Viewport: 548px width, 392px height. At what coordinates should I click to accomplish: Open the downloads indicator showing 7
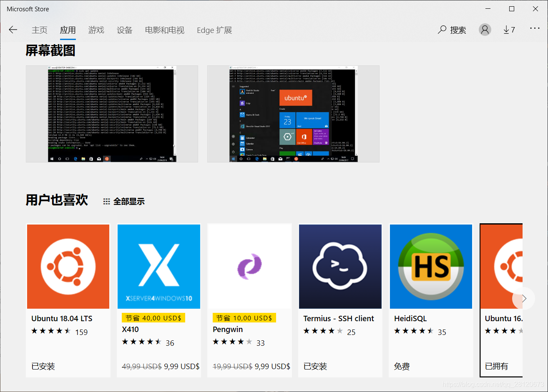click(x=509, y=30)
